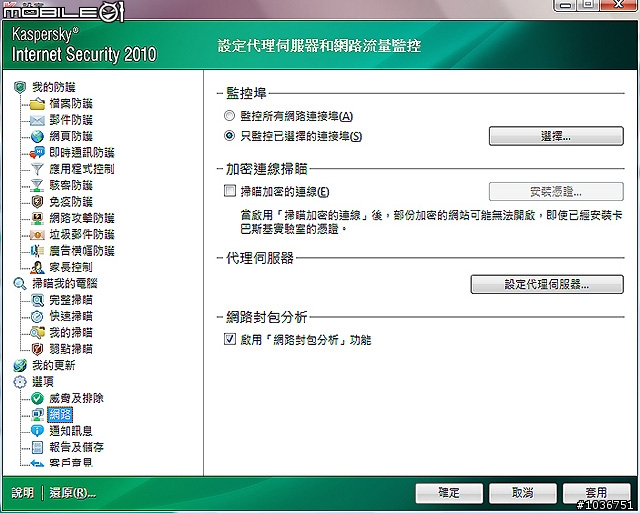The width and height of the screenshot is (640, 513).
Task: Select 駭客防護 label in tree
Action: [71, 185]
